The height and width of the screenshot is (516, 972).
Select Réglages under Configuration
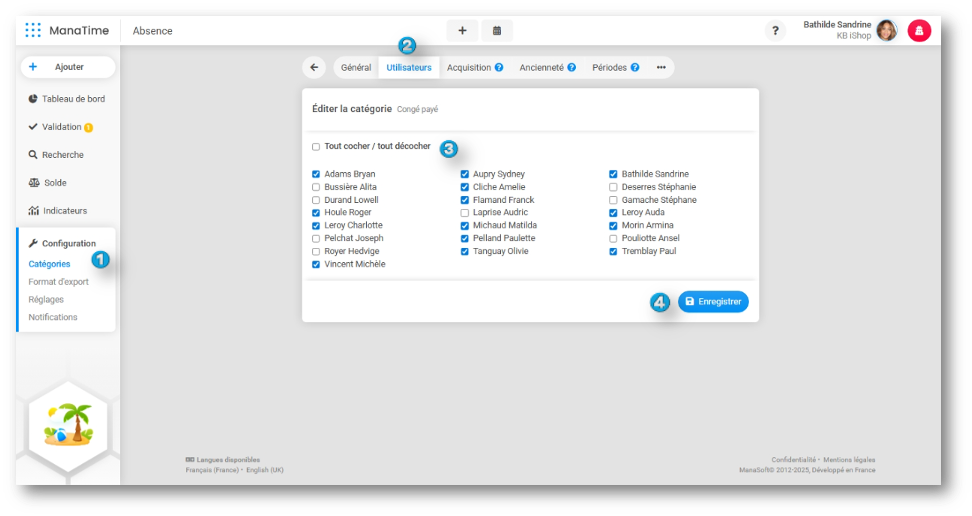(x=46, y=300)
